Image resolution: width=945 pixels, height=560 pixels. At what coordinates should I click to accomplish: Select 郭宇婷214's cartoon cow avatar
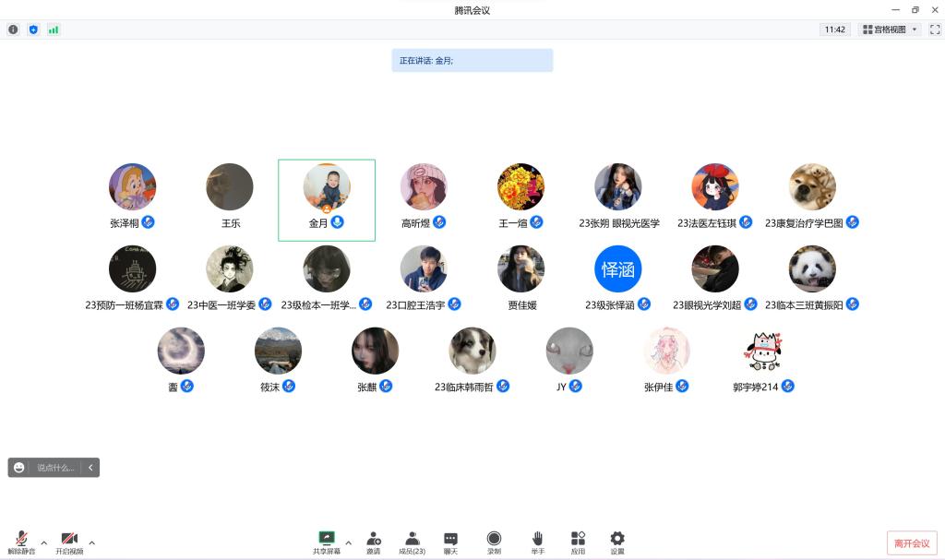click(763, 351)
